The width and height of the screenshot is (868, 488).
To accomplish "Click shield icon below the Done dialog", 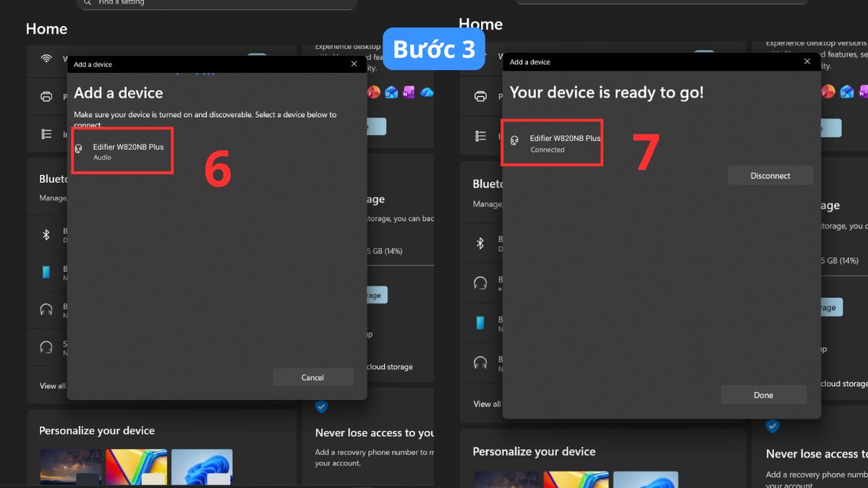I will point(773,426).
